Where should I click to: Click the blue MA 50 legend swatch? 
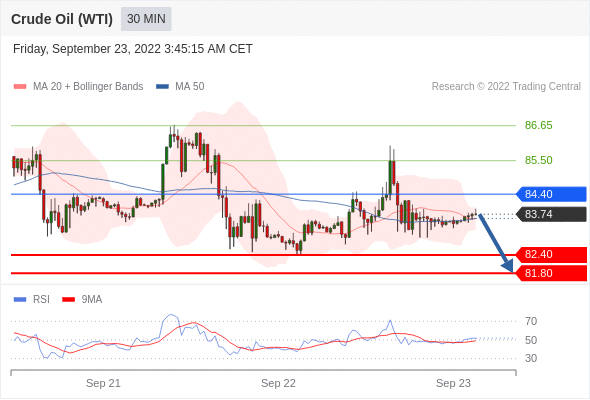(x=162, y=87)
